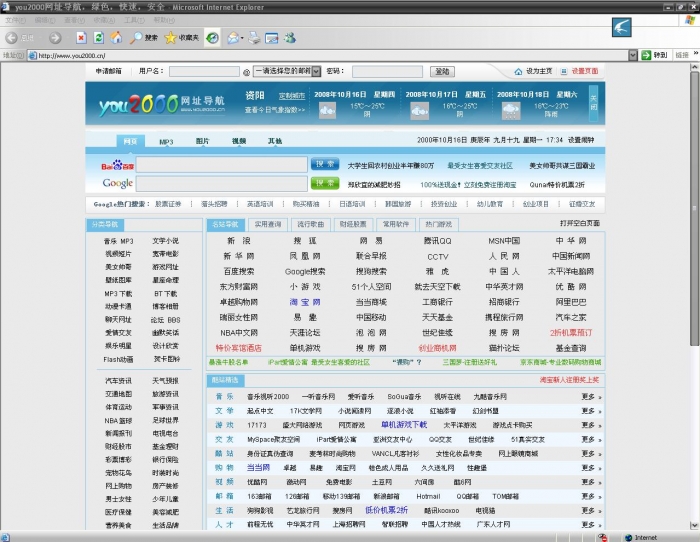Click the green Go arrow button

646,55
